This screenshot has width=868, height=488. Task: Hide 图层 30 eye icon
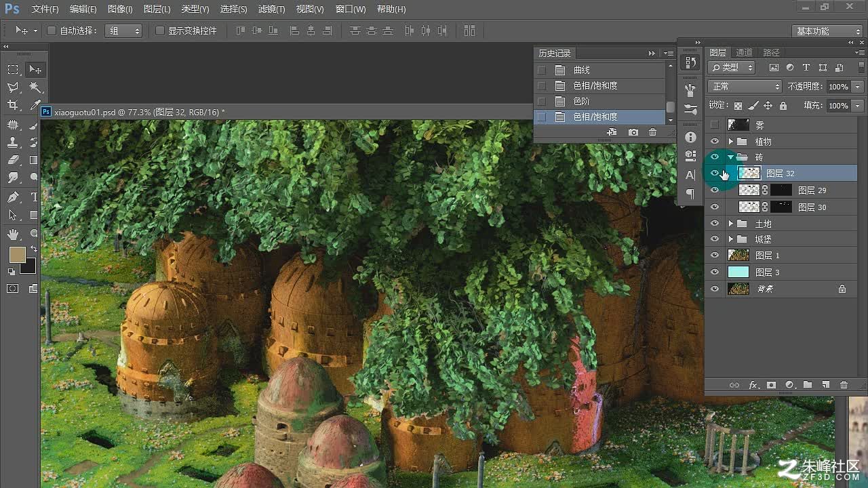point(714,207)
